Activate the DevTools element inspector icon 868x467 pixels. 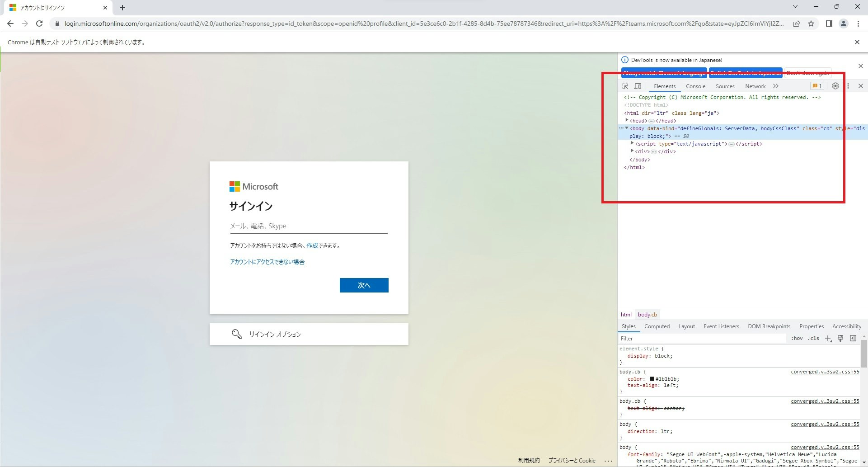pos(625,86)
